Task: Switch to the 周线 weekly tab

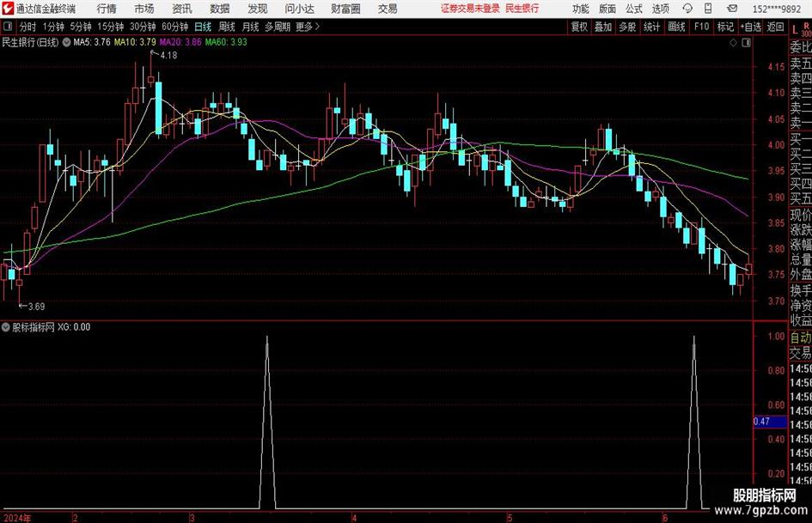Action: click(x=227, y=27)
